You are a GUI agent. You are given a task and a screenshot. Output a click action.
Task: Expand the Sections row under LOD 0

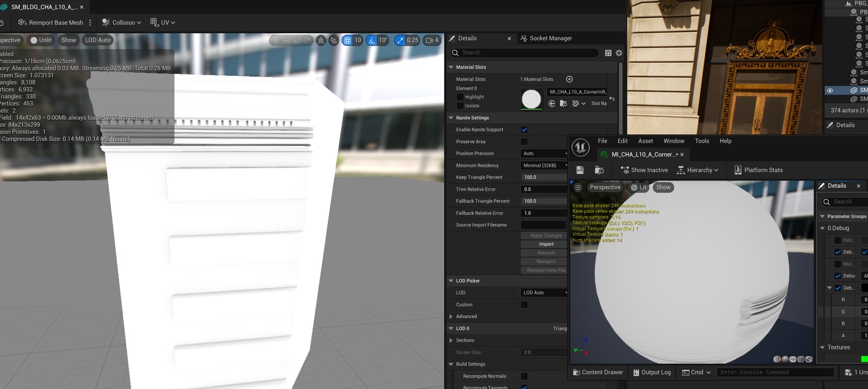coord(451,340)
